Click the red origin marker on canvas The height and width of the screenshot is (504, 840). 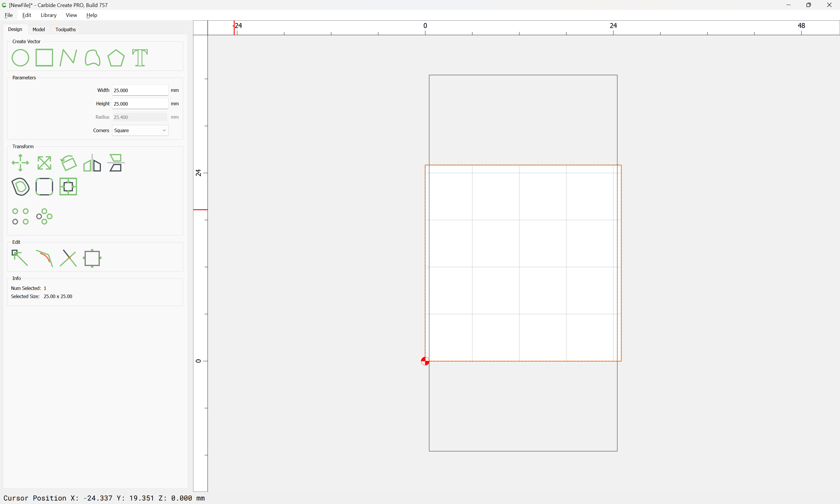pyautogui.click(x=425, y=361)
